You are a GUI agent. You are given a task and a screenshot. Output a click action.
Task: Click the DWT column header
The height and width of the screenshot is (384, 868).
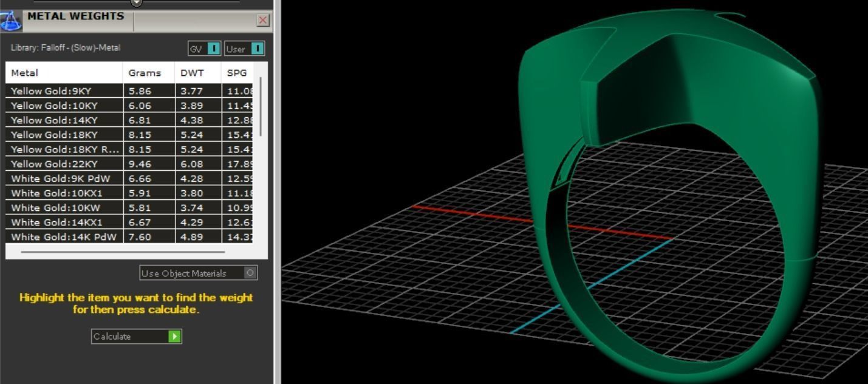pyautogui.click(x=198, y=73)
